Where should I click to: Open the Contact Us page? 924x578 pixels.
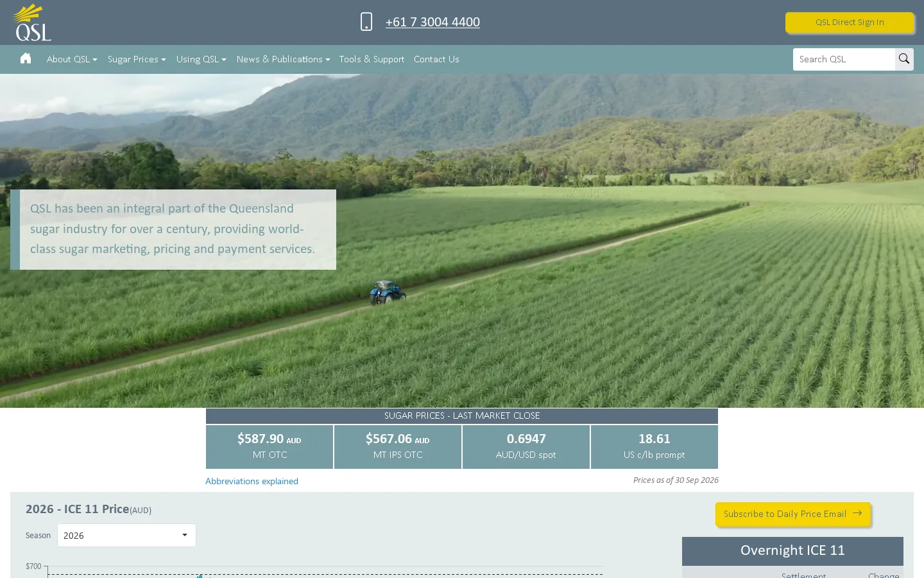(x=436, y=59)
